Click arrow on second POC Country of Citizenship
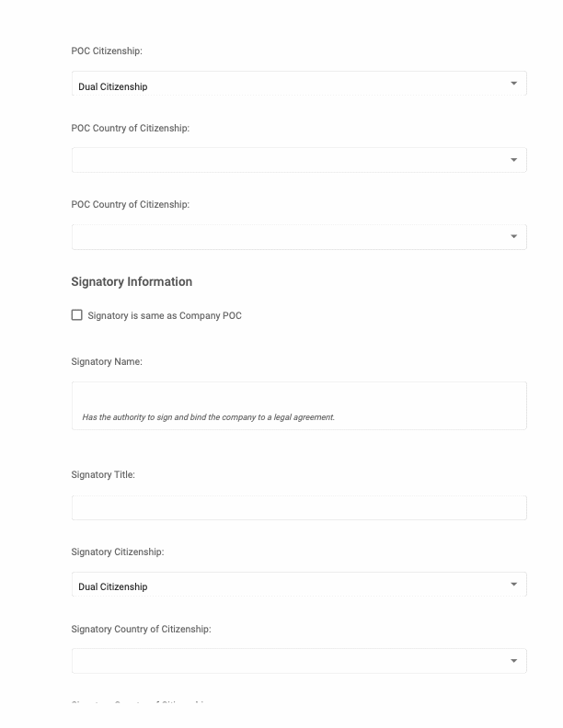The height and width of the screenshot is (728, 563). pyautogui.click(x=513, y=237)
